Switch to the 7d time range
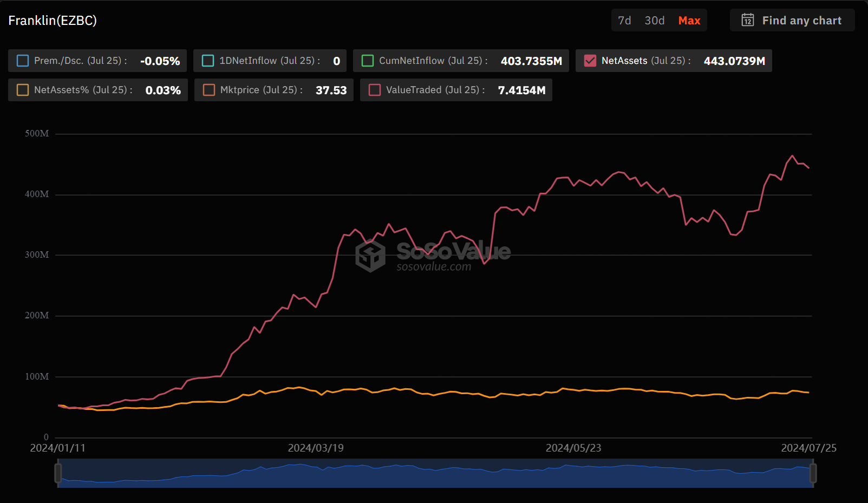This screenshot has height=503, width=868. tap(624, 21)
